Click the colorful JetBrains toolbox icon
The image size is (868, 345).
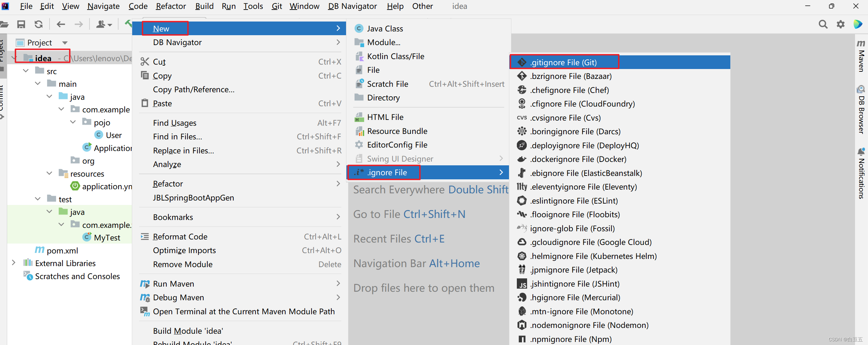coord(858,24)
